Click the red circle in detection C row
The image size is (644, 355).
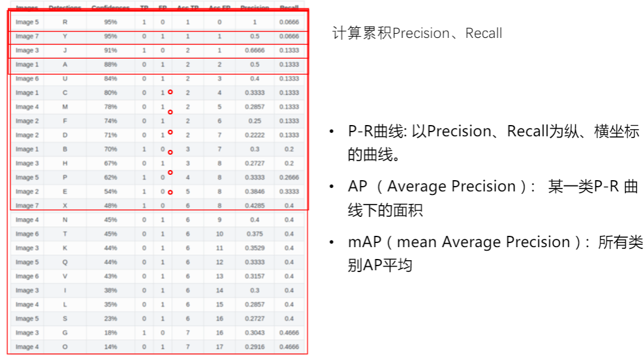(170, 92)
